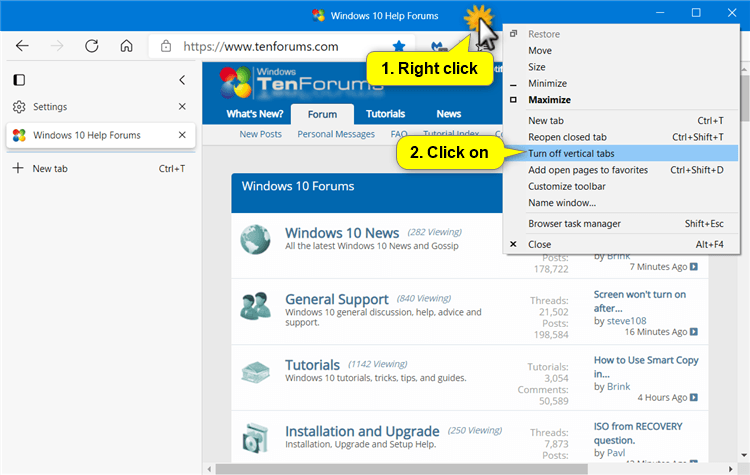
Task: Click Turn off vertical tabs
Action: [x=620, y=154]
